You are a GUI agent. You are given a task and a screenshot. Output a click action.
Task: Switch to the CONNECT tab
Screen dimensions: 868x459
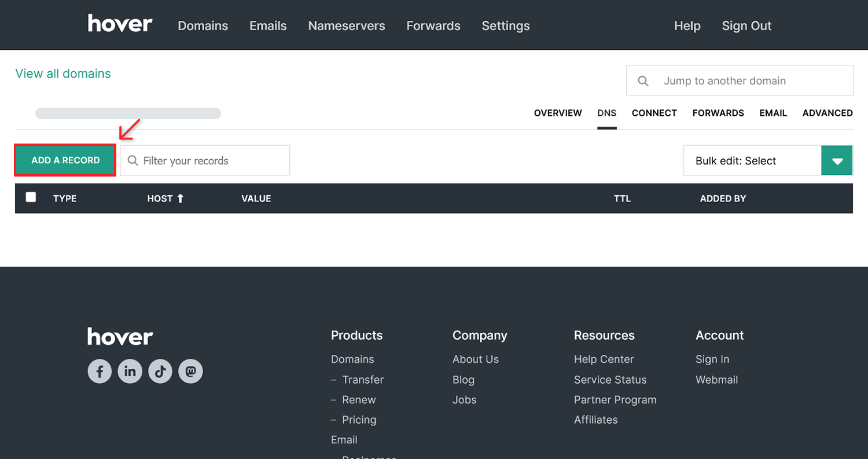[654, 113]
